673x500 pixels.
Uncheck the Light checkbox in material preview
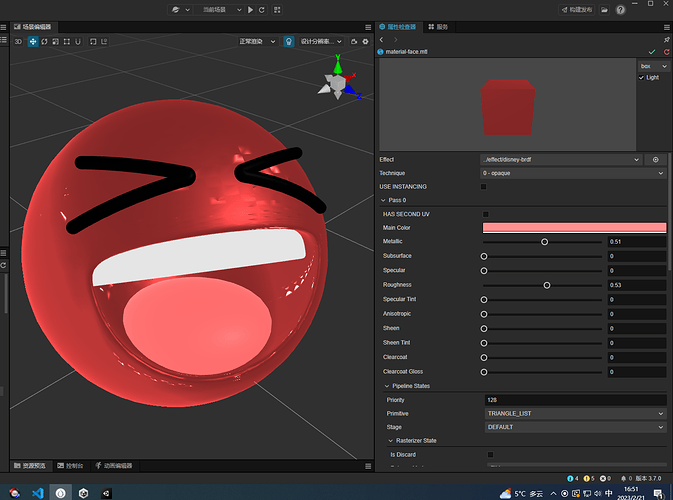(642, 77)
